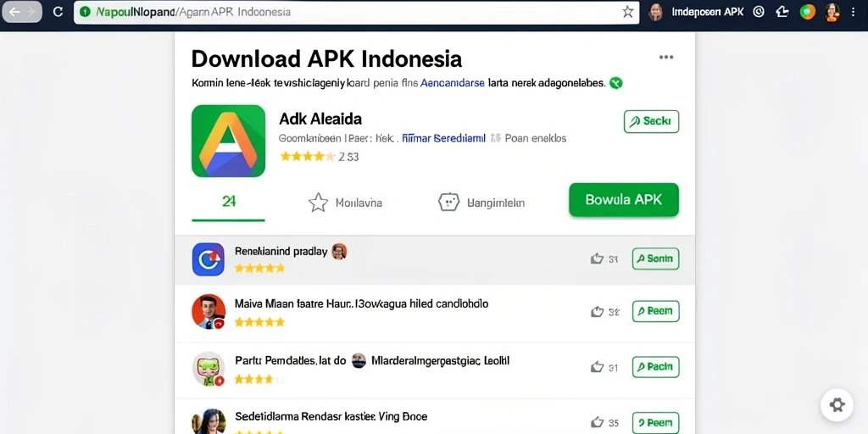
Task: Open the three-dot options beside Download APK Indonesia
Action: pyautogui.click(x=666, y=57)
